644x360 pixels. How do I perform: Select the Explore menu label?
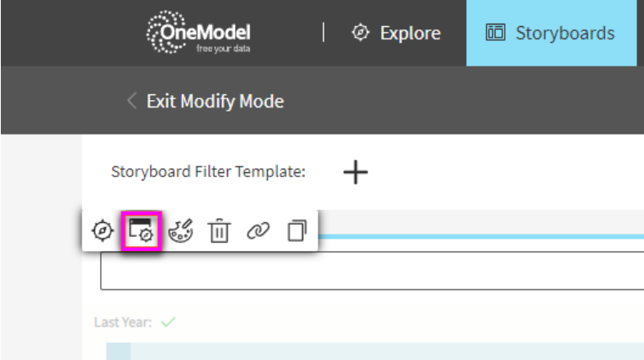tap(410, 34)
